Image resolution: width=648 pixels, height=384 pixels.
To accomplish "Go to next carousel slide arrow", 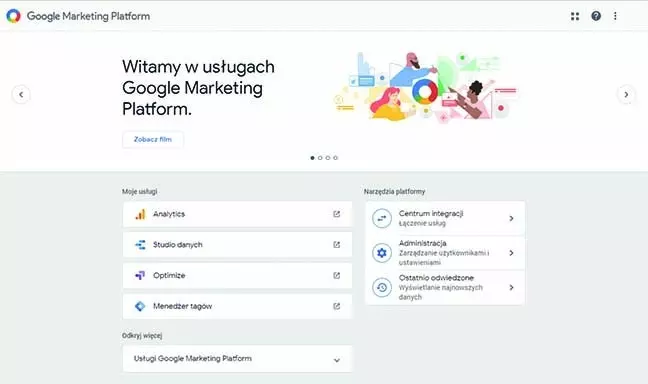I will click(626, 95).
